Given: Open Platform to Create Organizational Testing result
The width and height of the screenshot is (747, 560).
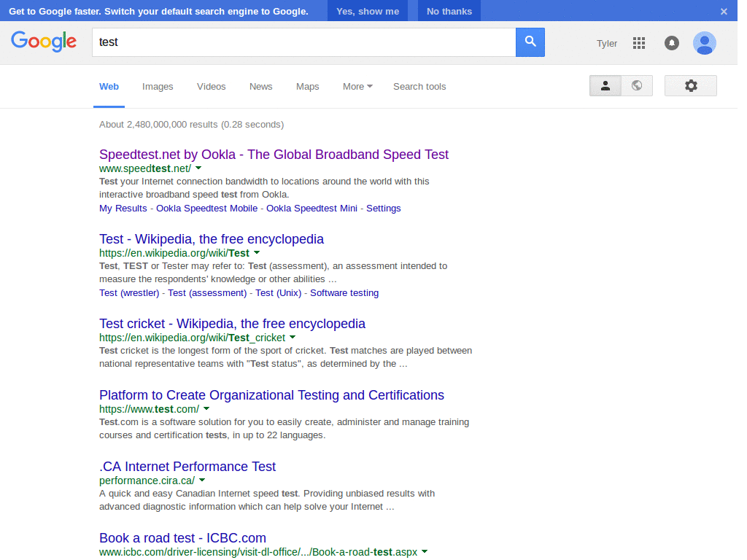Looking at the screenshot, I should tap(271, 395).
